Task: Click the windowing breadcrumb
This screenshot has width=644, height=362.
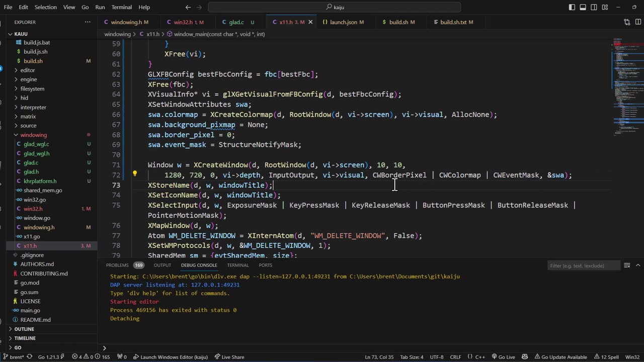Action: click(117, 34)
